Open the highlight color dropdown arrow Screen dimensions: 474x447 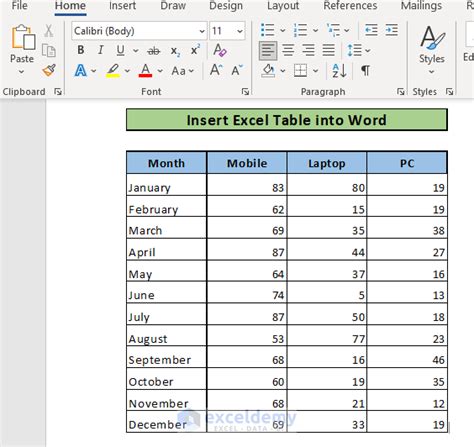(x=127, y=71)
